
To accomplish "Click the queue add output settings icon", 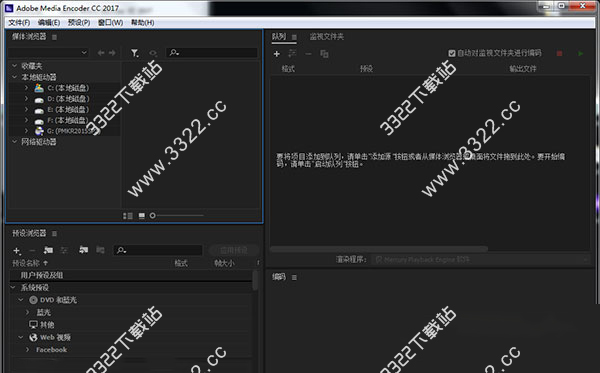I will pos(292,53).
